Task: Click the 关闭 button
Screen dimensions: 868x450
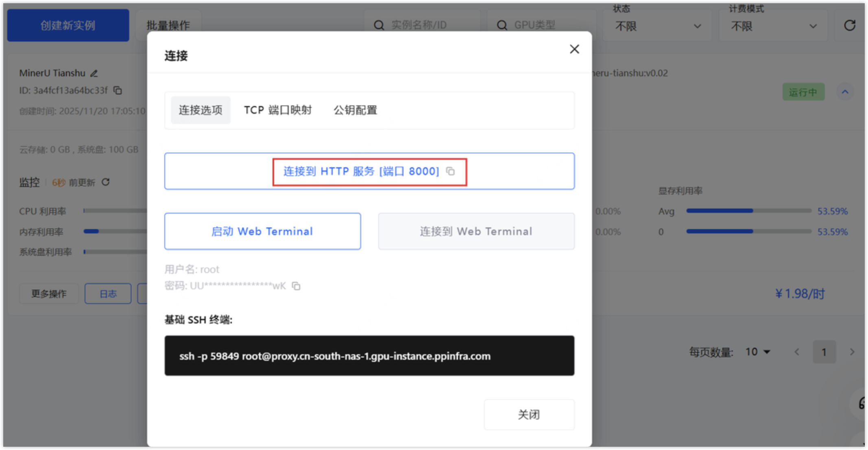Action: [529, 414]
